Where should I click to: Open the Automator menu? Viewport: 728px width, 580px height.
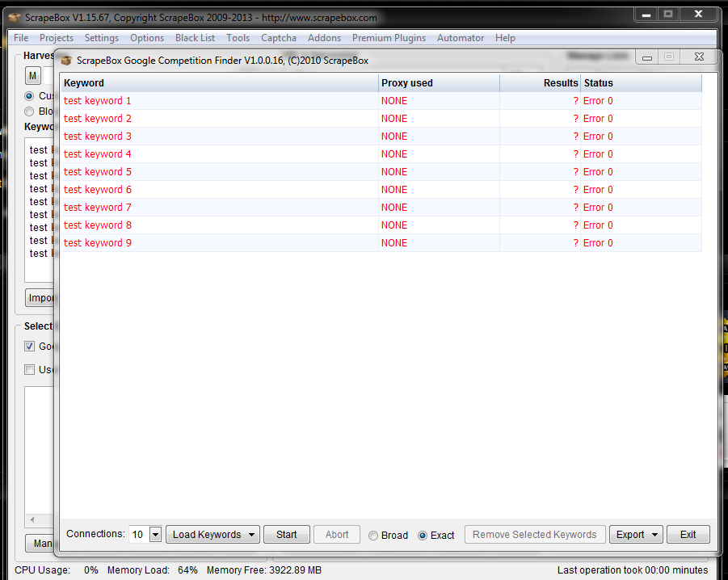pos(460,38)
